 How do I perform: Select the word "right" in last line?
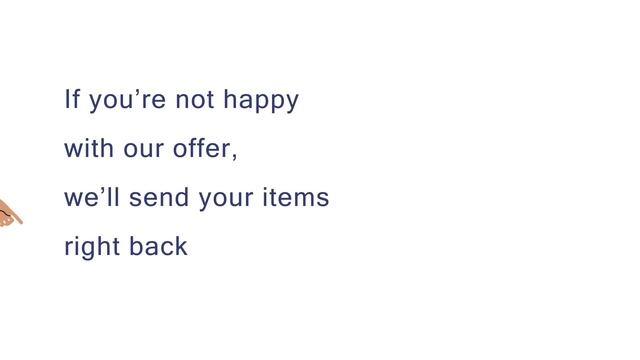click(x=92, y=247)
